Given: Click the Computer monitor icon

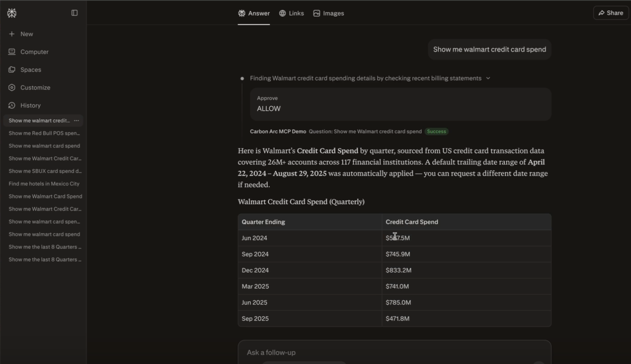Looking at the screenshot, I should click(x=11, y=52).
